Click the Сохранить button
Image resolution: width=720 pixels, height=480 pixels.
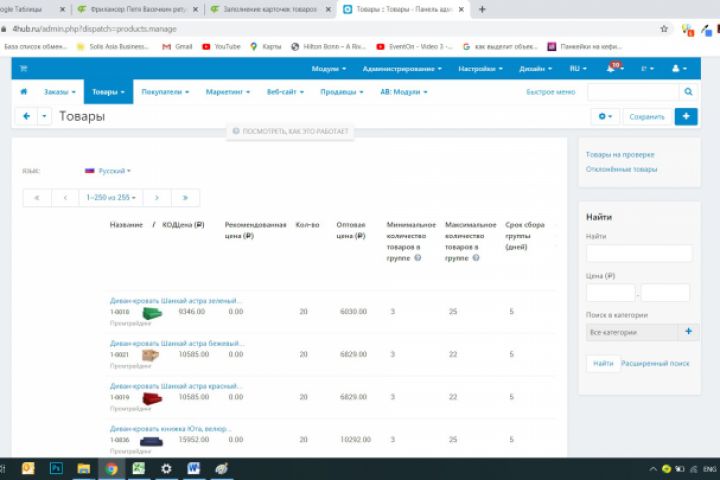647,117
